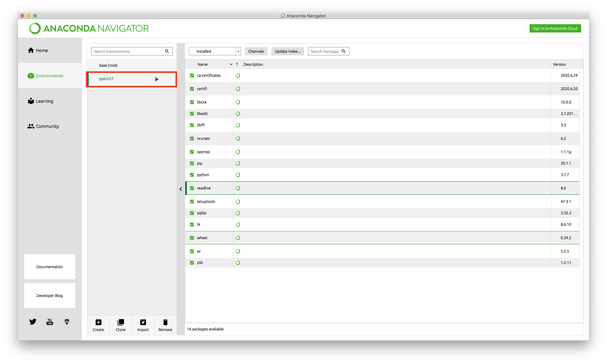Toggle the pip package checkbox
Image resolution: width=607 pixels, height=364 pixels.
[x=192, y=163]
